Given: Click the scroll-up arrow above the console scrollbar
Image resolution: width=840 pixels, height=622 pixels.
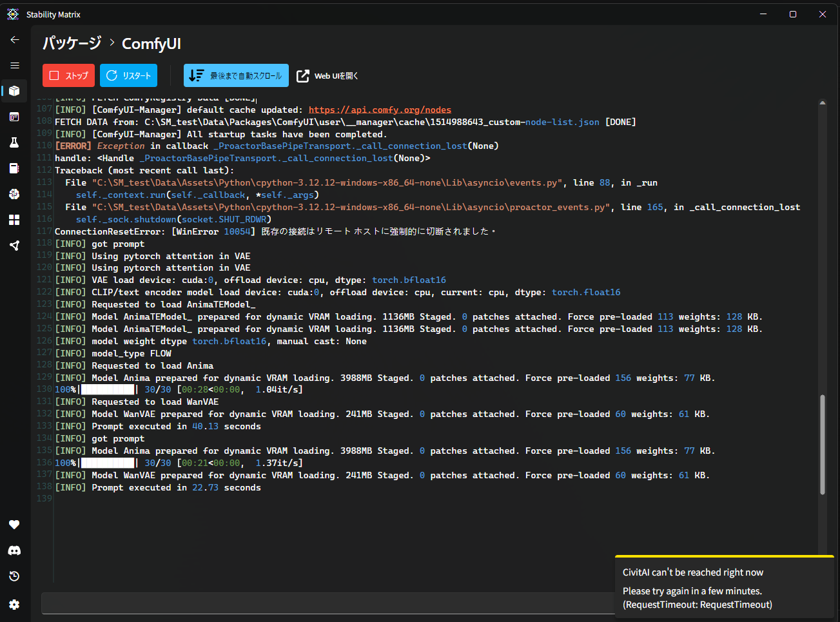Looking at the screenshot, I should 823,102.
